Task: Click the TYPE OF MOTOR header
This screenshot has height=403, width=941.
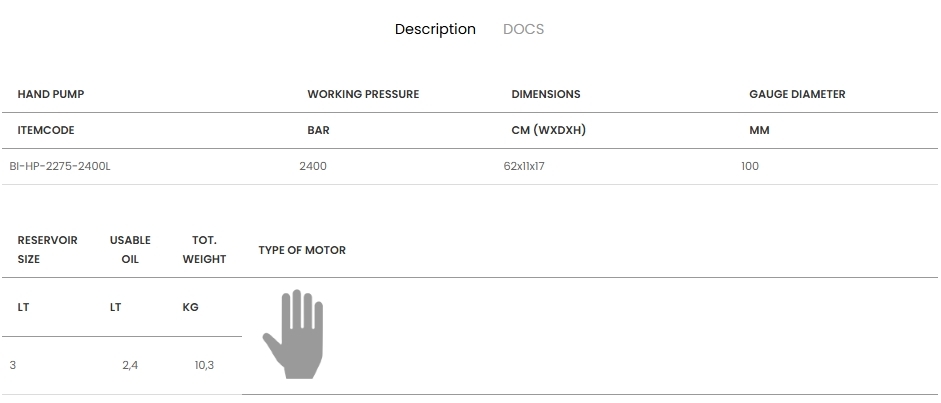Action: [x=302, y=250]
